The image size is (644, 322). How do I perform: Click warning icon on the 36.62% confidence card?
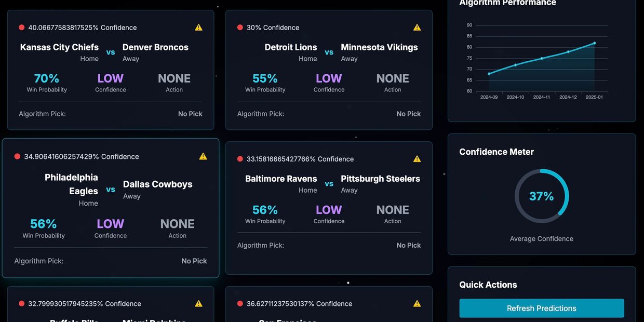(417, 304)
